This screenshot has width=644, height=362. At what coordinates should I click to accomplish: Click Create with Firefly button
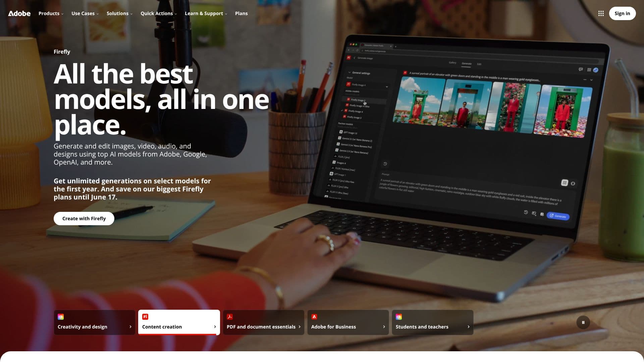tap(84, 219)
